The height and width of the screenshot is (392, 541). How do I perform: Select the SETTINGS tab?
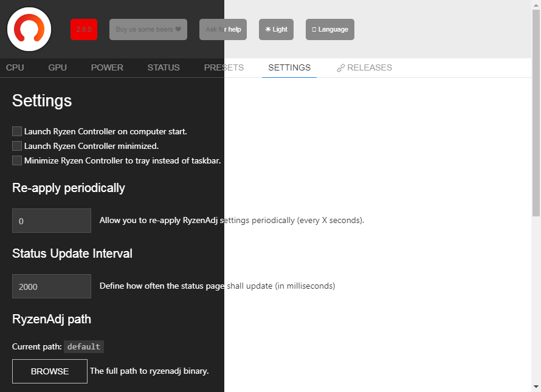(x=289, y=67)
